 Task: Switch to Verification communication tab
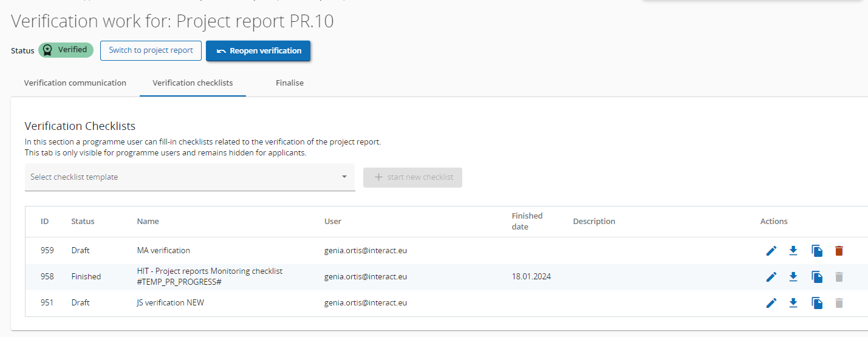[x=75, y=83]
